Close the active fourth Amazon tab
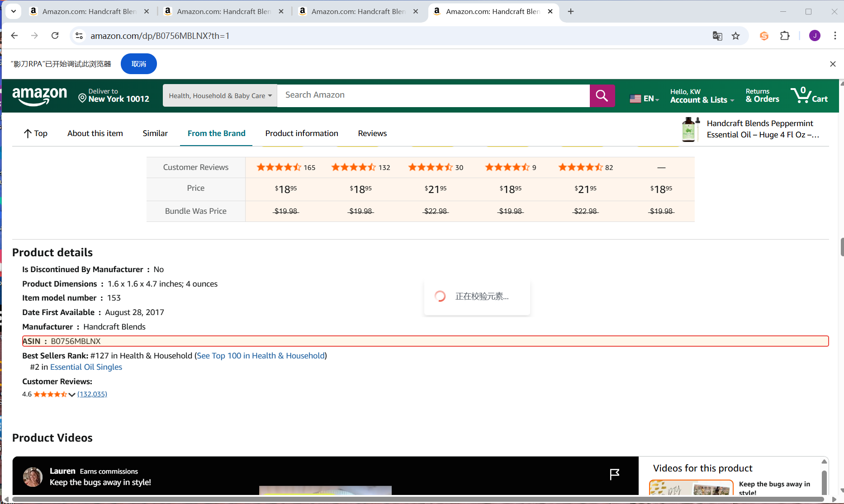Screen dimensions: 844x504 (550, 11)
